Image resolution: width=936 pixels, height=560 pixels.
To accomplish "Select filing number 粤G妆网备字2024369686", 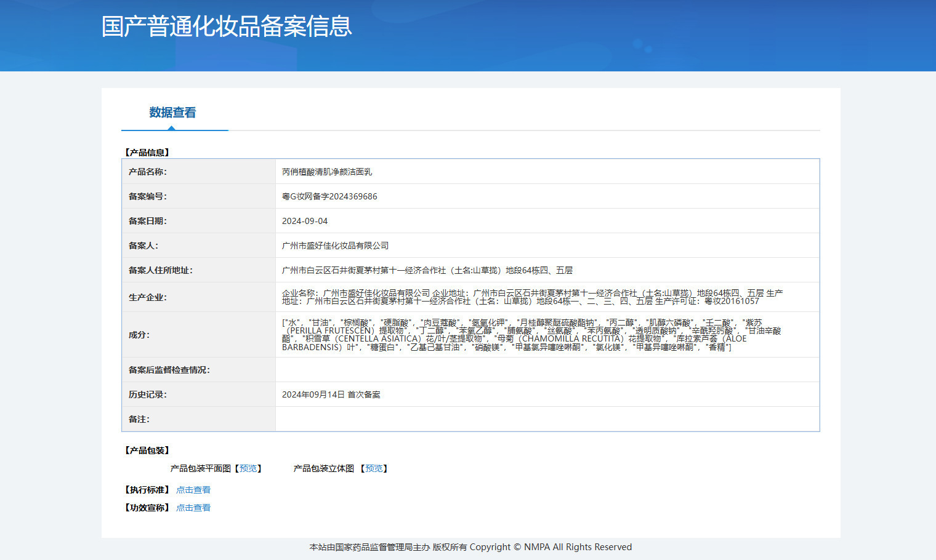I will 329,196.
